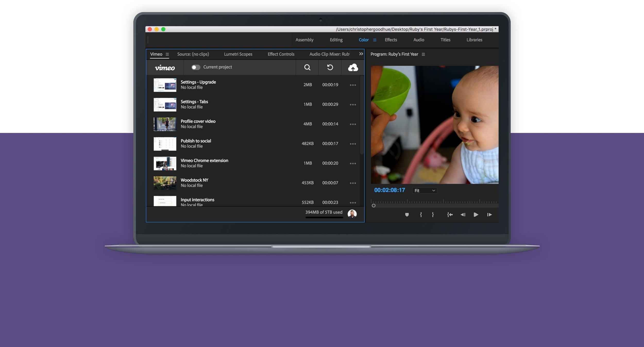Open search in the Vimeo panel

[307, 67]
